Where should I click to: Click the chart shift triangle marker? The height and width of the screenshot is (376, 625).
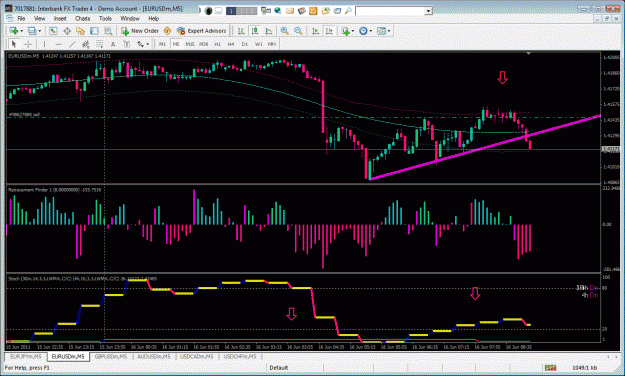529,53
